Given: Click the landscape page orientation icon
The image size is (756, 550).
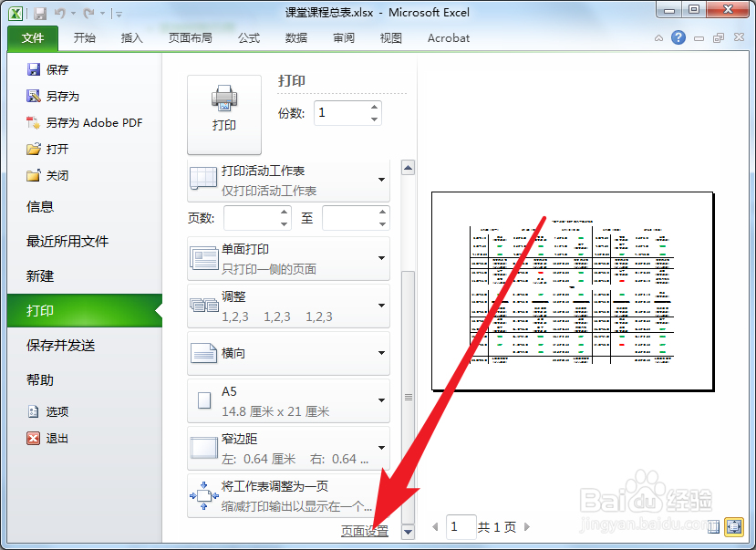Looking at the screenshot, I should tap(204, 353).
